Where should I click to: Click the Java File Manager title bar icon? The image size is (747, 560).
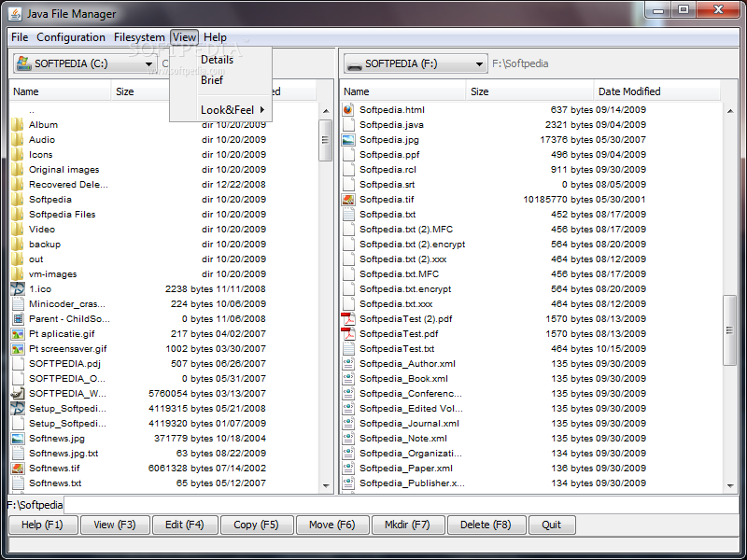(x=15, y=14)
